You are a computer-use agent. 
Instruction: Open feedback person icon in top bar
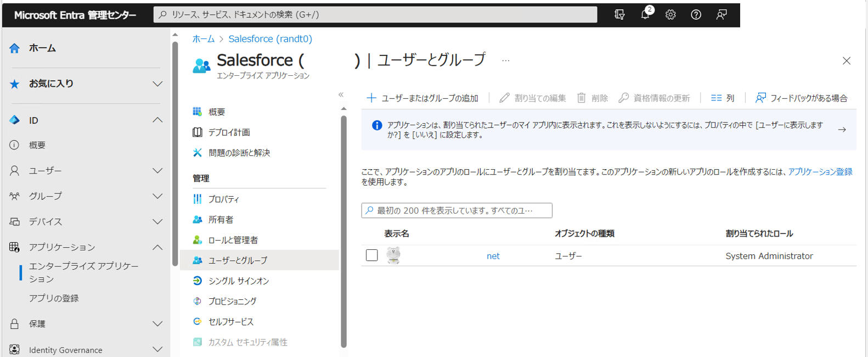tap(722, 15)
